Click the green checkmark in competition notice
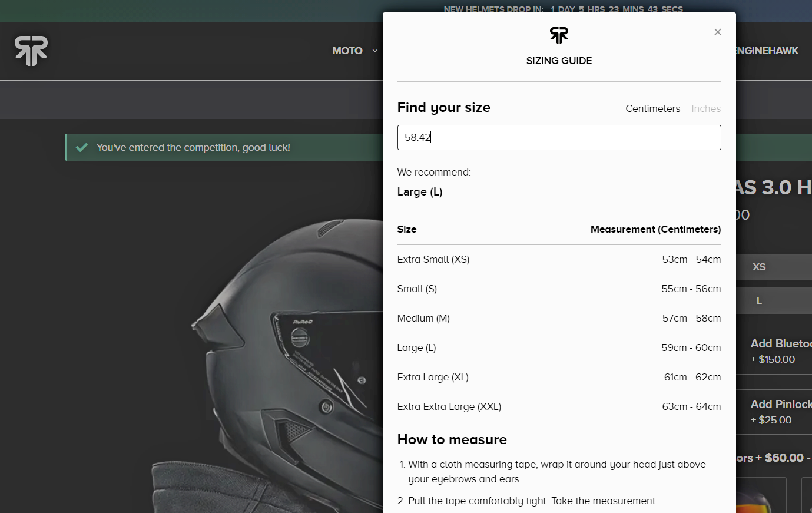Image resolution: width=812 pixels, height=513 pixels. (x=82, y=147)
